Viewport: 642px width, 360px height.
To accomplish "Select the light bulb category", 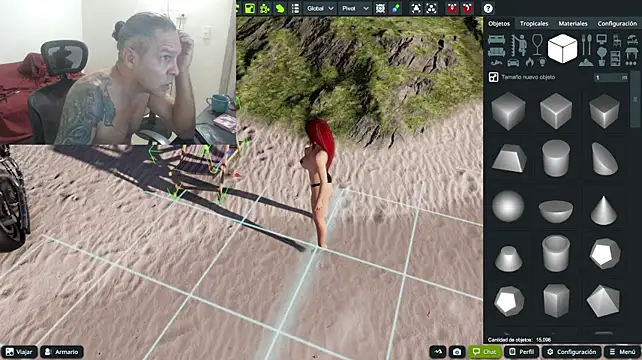I will click(543, 62).
